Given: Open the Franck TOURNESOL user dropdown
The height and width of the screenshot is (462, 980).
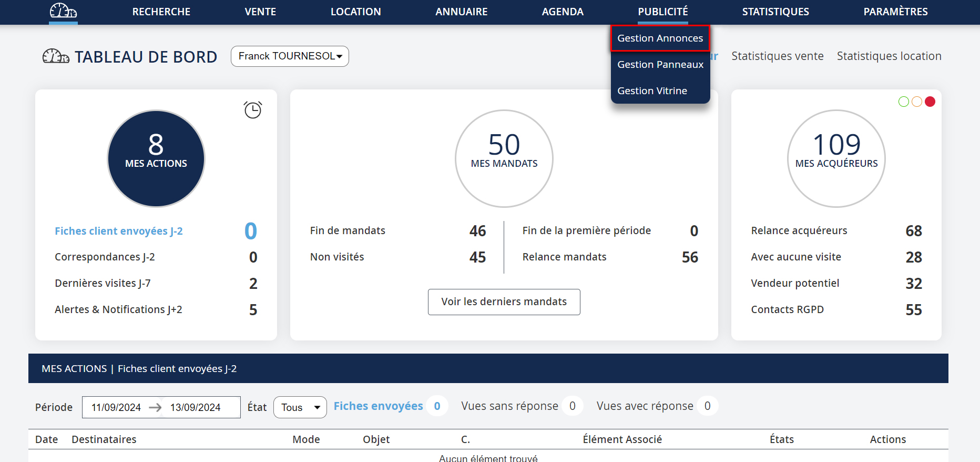Looking at the screenshot, I should (290, 56).
